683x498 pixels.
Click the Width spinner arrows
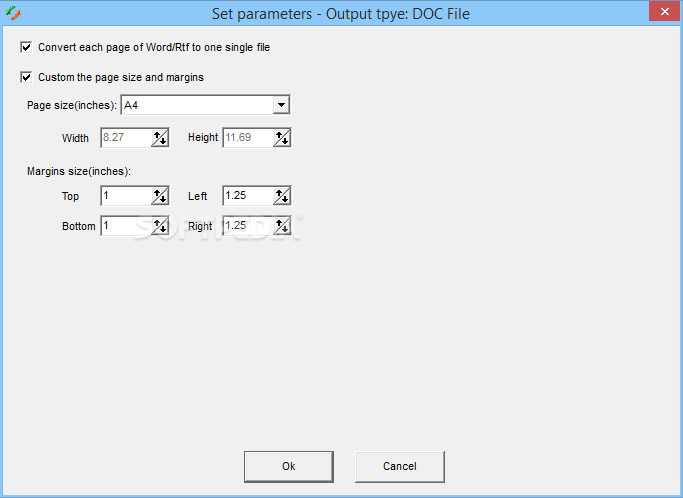[160, 138]
